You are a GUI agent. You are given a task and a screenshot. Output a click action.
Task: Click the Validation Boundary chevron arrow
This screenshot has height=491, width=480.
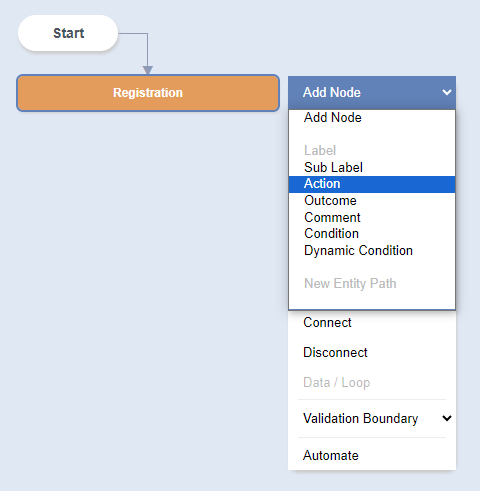(x=447, y=418)
